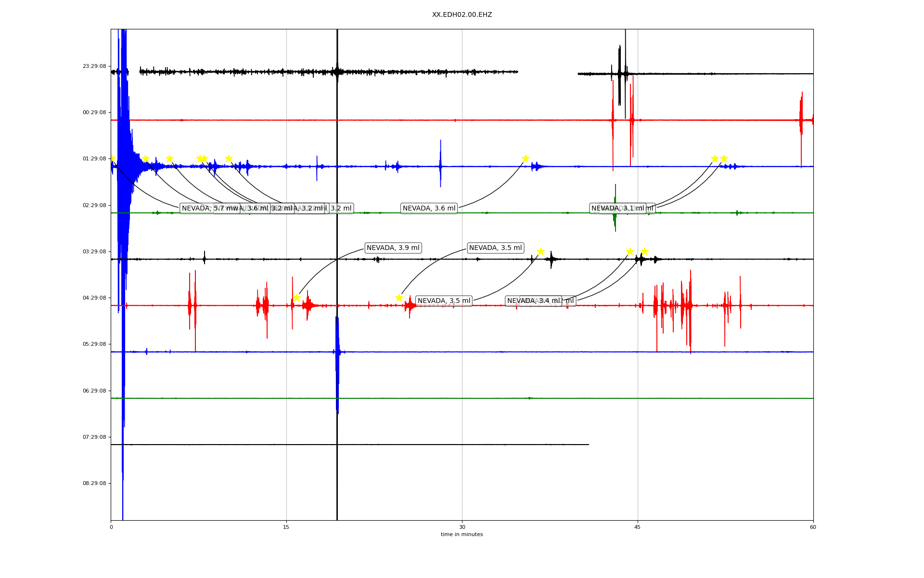This screenshot has height=578, width=924.
Task: Click the star marker on the 04:29:08 trace near minute 25
Action: tap(399, 298)
